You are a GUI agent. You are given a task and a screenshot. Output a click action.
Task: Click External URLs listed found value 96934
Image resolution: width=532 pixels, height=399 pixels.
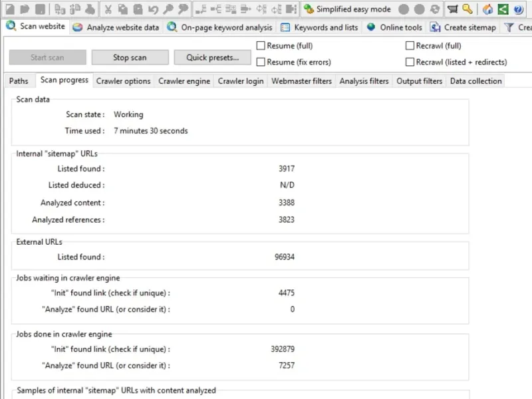click(285, 257)
